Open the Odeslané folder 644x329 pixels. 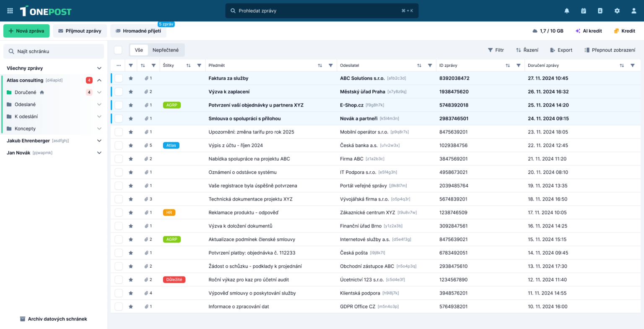click(24, 104)
